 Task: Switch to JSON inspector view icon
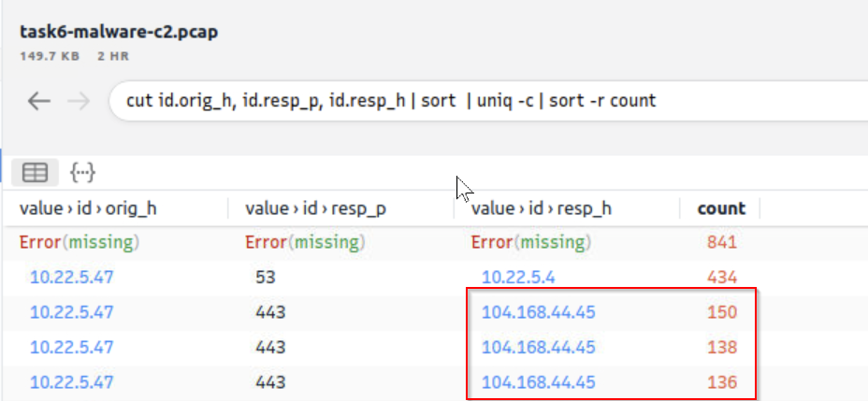[x=82, y=173]
